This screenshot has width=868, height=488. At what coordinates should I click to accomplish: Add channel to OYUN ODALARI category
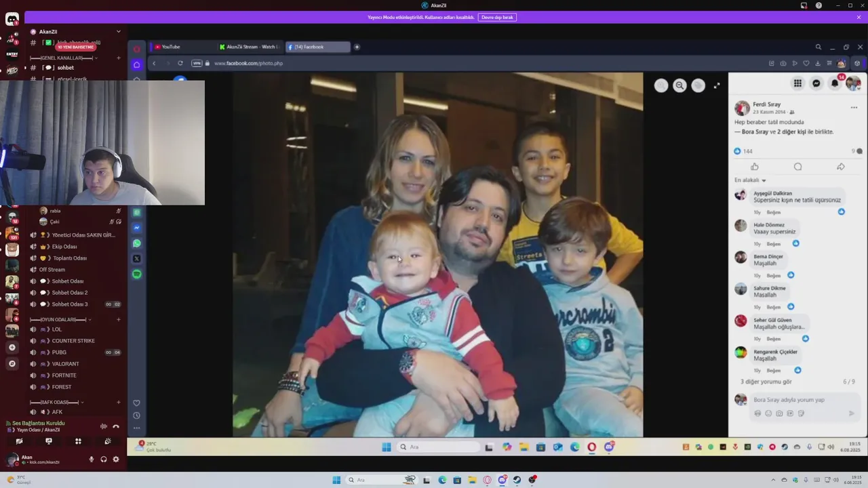pos(119,319)
